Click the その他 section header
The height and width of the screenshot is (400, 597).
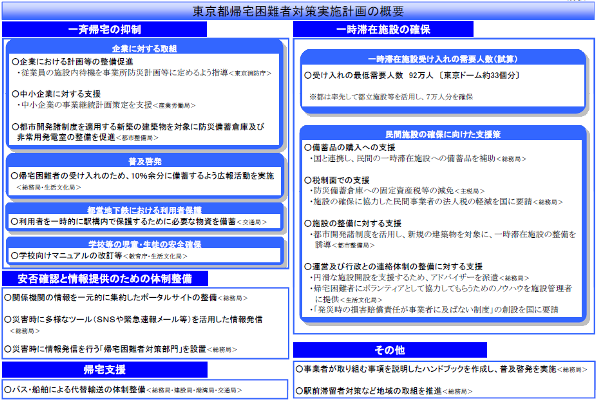click(389, 350)
